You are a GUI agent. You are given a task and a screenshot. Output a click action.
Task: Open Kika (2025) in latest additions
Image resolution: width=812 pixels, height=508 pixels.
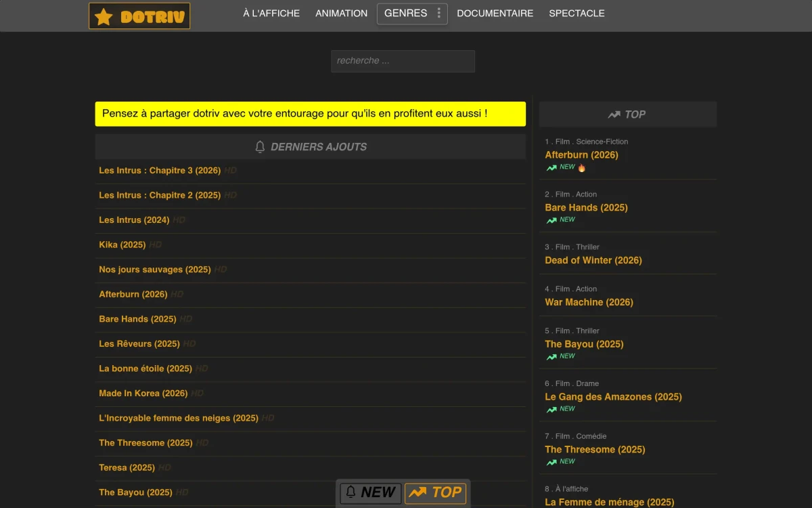(122, 245)
